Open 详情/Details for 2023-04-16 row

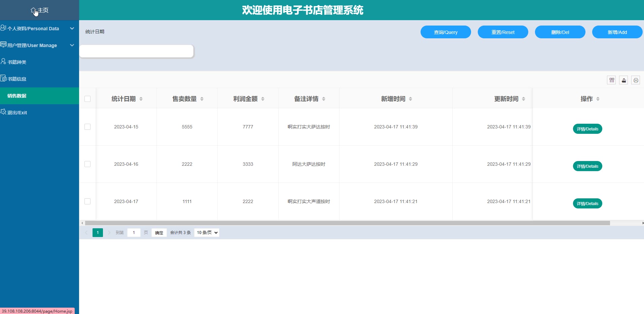(x=587, y=166)
